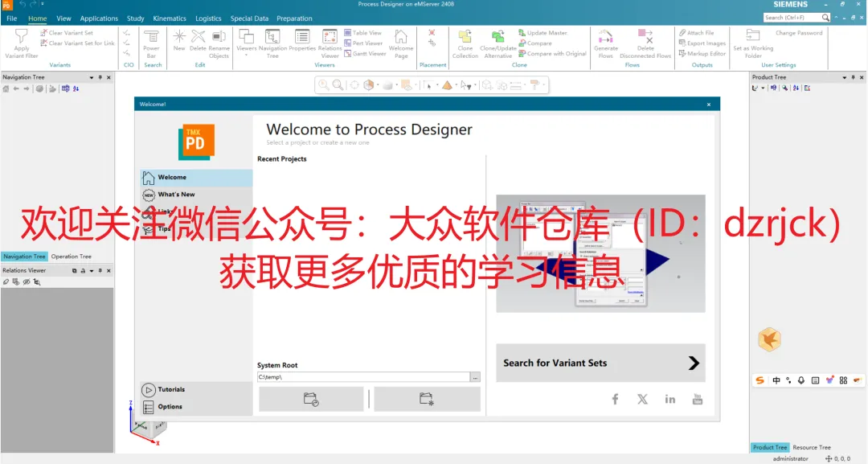Switch to the Special Data ribbon tab
The height and width of the screenshot is (464, 868).
(249, 18)
